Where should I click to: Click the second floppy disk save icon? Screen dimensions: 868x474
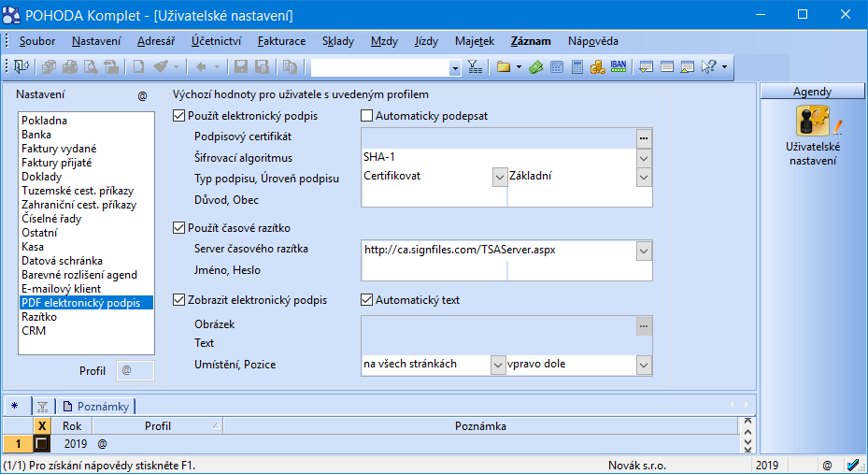point(262,67)
